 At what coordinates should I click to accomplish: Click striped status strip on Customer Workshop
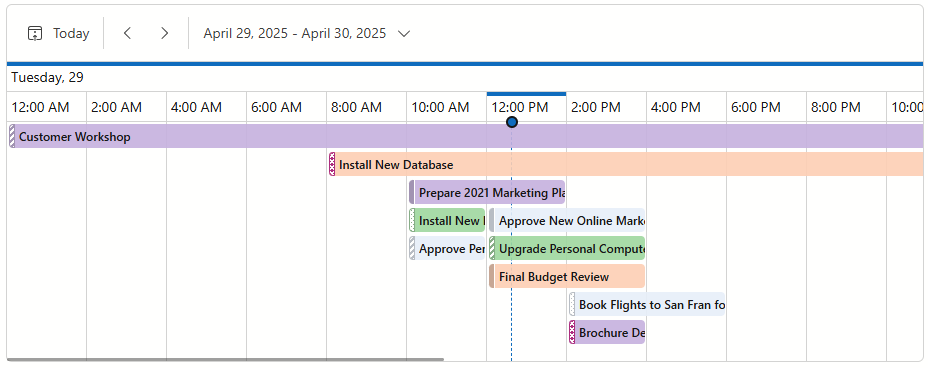coord(12,136)
